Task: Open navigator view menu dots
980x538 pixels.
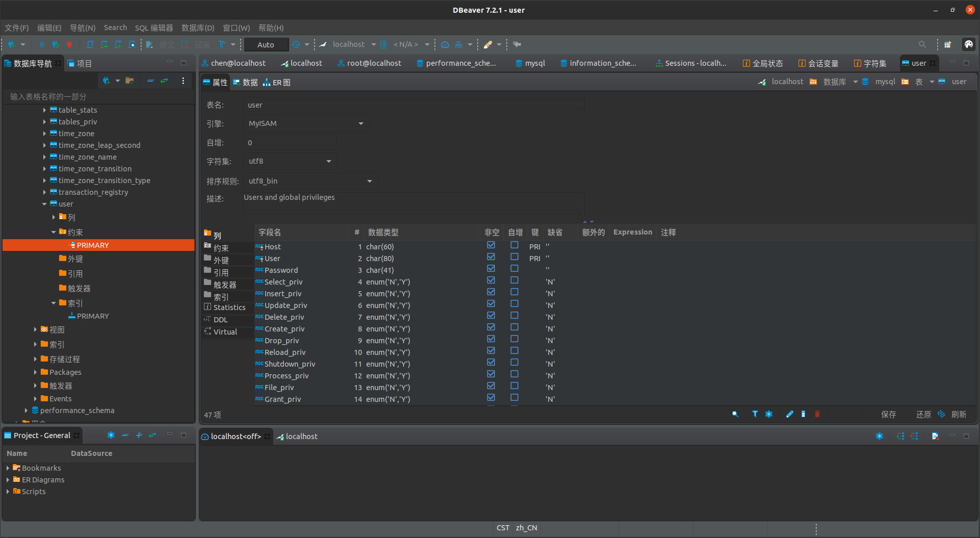Action: pyautogui.click(x=183, y=81)
